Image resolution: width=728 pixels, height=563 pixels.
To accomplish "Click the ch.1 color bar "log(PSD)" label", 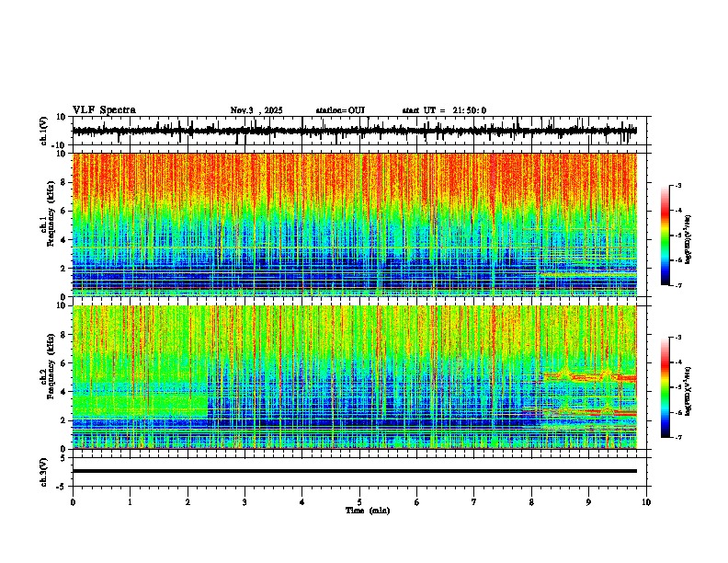I will (688, 240).
